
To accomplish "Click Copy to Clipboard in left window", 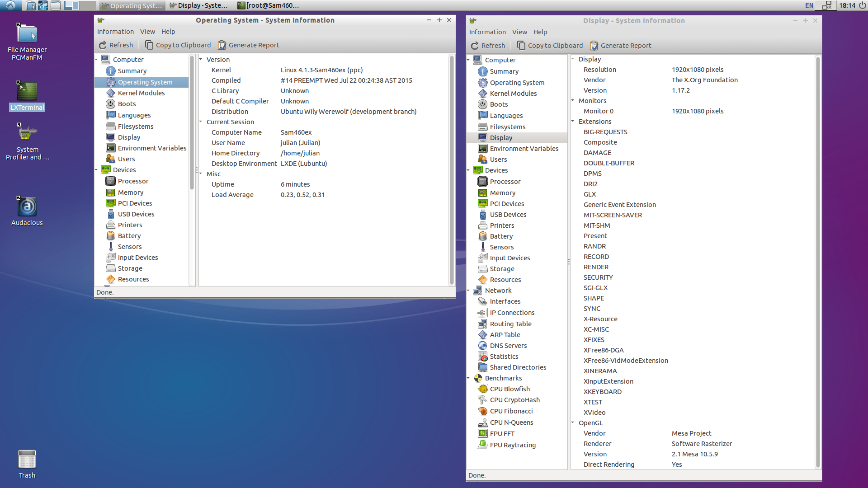I will (x=178, y=45).
